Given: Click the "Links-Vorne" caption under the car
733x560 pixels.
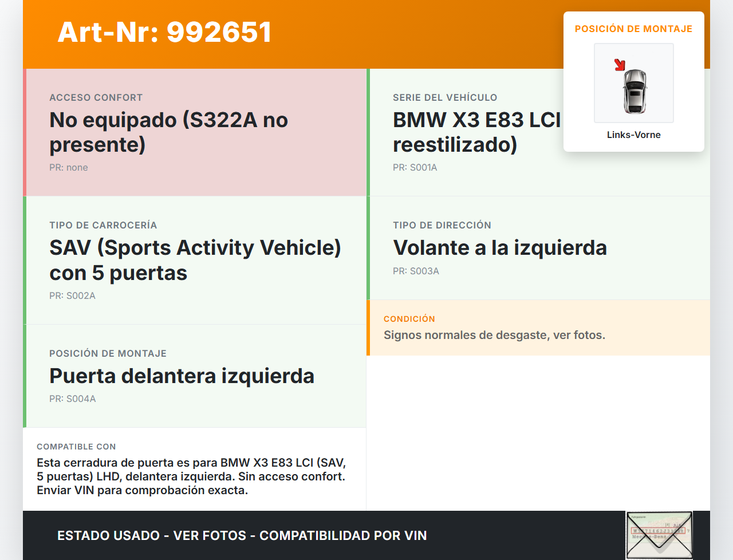Looking at the screenshot, I should point(634,135).
